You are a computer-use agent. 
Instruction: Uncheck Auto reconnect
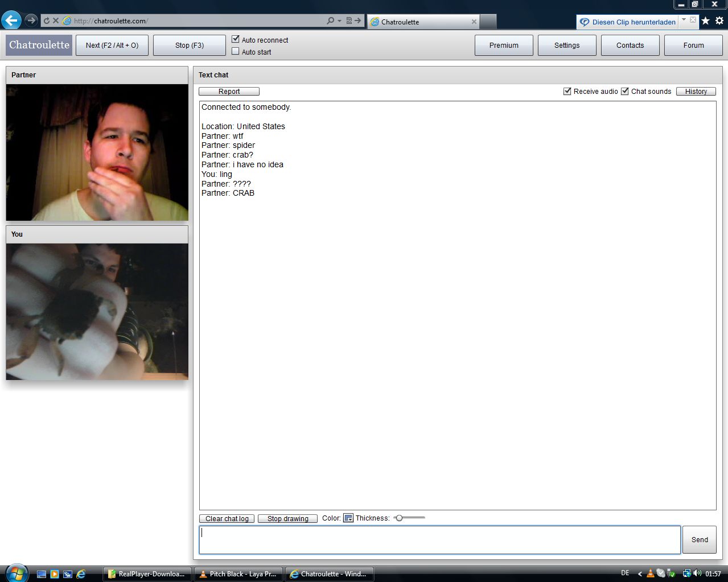click(x=236, y=39)
